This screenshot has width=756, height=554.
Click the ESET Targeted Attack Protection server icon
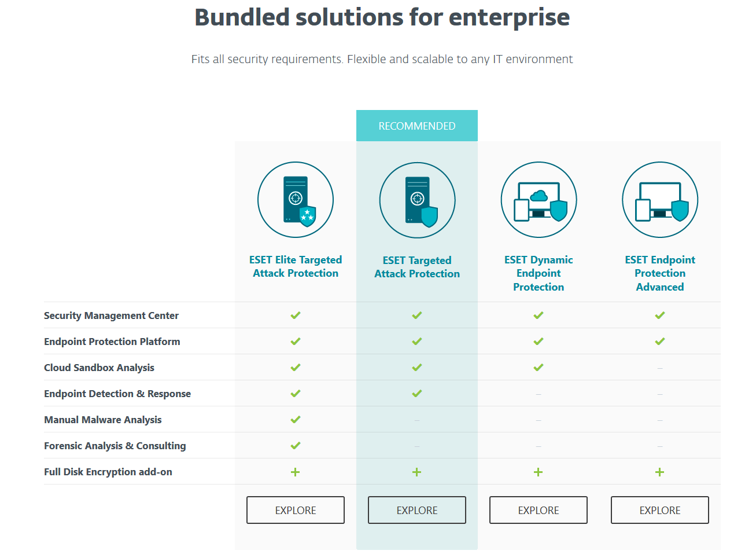pyautogui.click(x=417, y=200)
